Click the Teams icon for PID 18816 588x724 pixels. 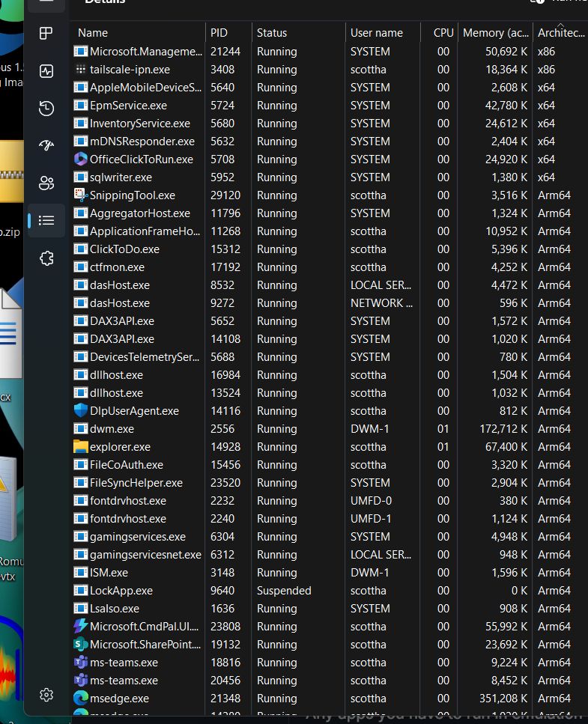[x=80, y=662]
